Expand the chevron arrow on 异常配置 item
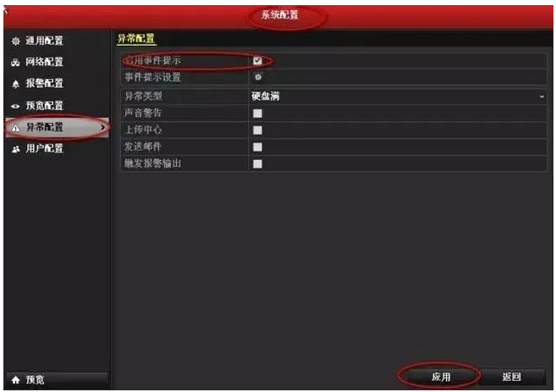556x392 pixels. (x=103, y=127)
